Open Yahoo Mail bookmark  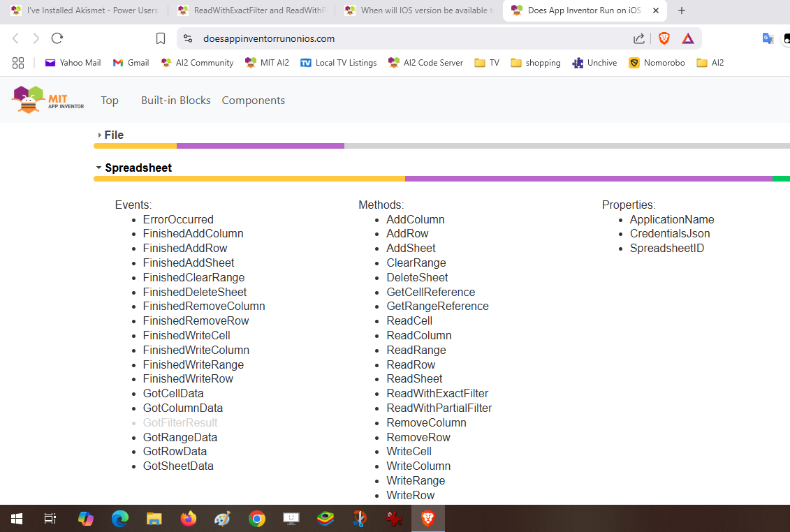click(x=73, y=62)
